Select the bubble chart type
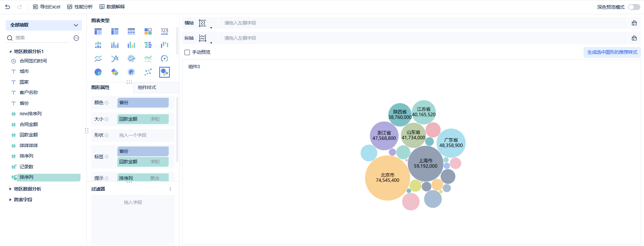644x246 pixels. pos(164,72)
